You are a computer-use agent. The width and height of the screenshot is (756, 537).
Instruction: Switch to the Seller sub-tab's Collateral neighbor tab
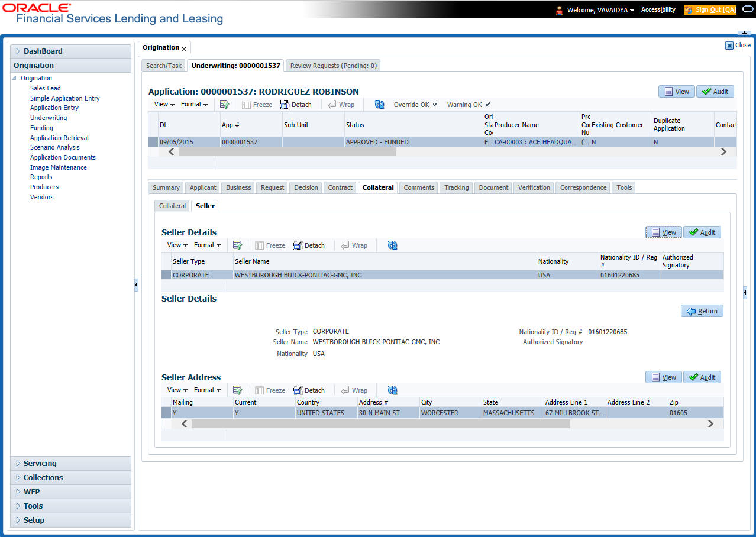point(173,206)
